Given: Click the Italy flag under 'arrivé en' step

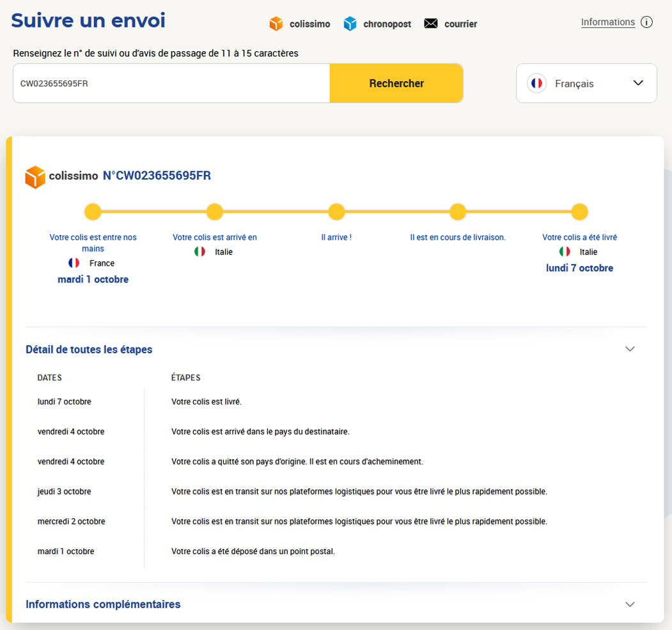Looking at the screenshot, I should 200,252.
